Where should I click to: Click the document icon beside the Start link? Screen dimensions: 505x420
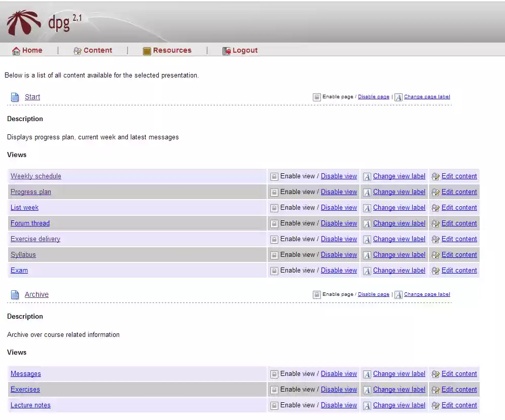click(x=15, y=97)
